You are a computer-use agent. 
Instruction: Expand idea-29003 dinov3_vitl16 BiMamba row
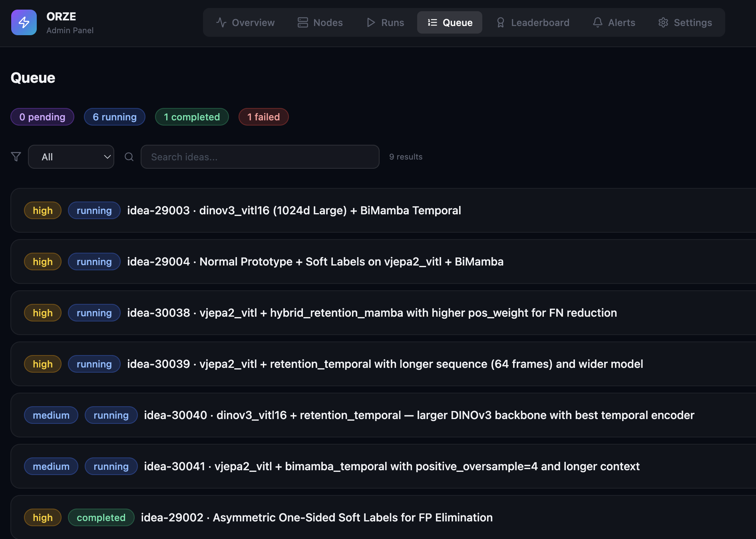(294, 210)
